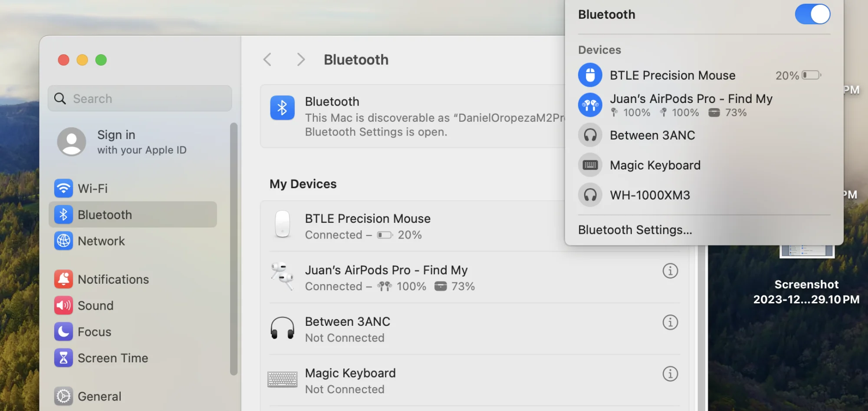868x411 pixels.
Task: Select WH-1000XM3 headphones in the dropdown
Action: click(x=650, y=195)
